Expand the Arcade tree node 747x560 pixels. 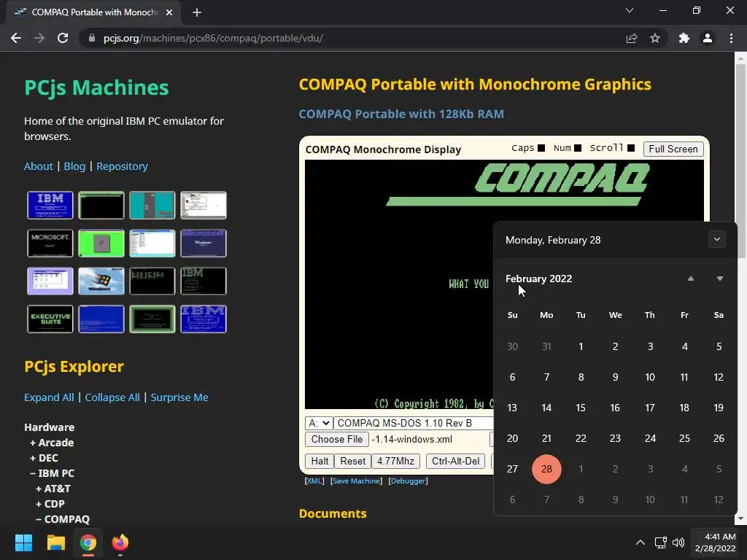pyautogui.click(x=52, y=443)
